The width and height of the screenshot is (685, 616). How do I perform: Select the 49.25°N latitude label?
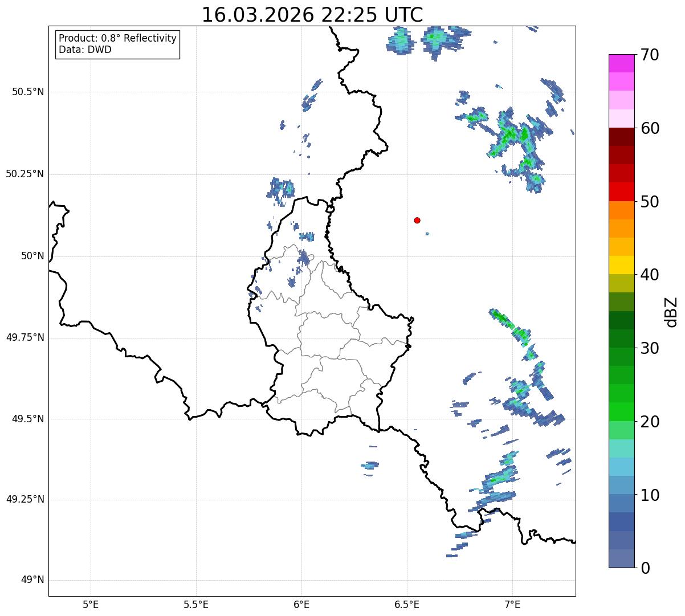[x=25, y=499]
